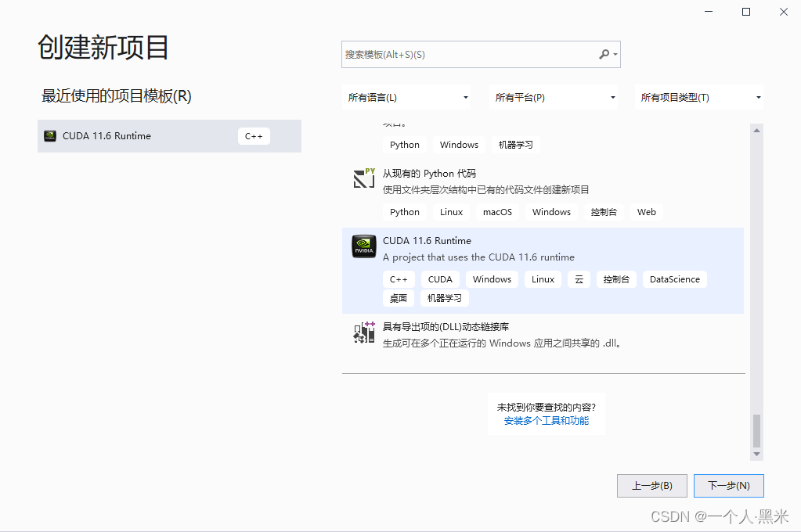This screenshot has height=532, width=801.
Task: Click the C++ tag in recent templates
Action: tap(254, 136)
